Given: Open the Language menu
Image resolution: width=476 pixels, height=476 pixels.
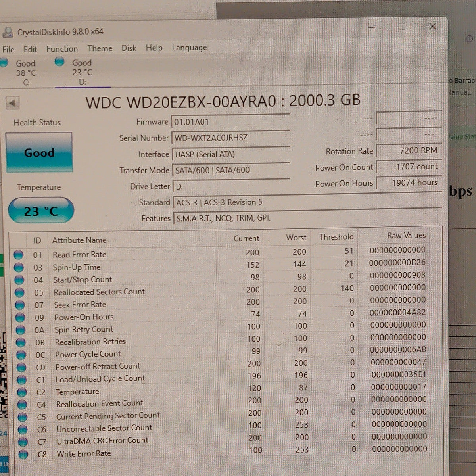Looking at the screenshot, I should coord(189,48).
